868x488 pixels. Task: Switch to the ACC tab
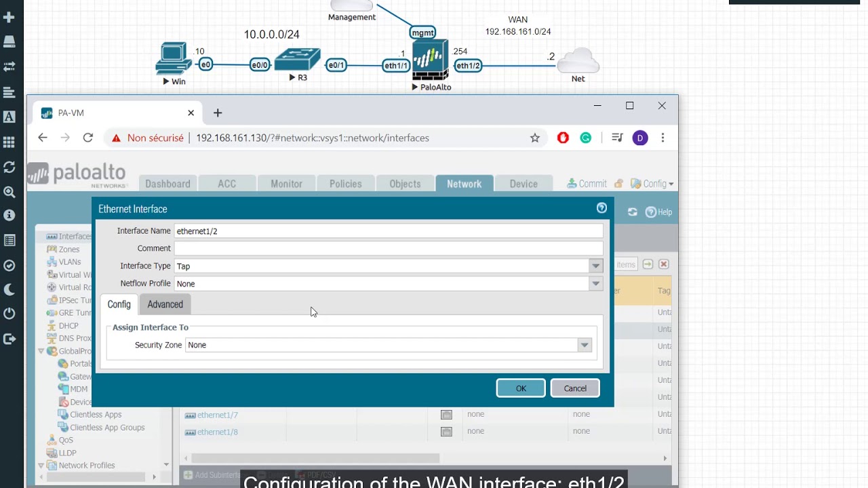(x=226, y=184)
